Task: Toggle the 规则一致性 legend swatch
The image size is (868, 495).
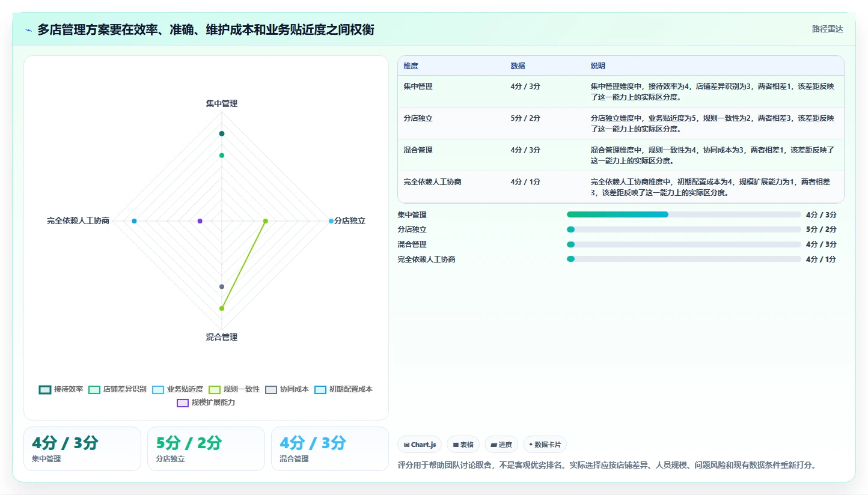Action: [x=215, y=389]
